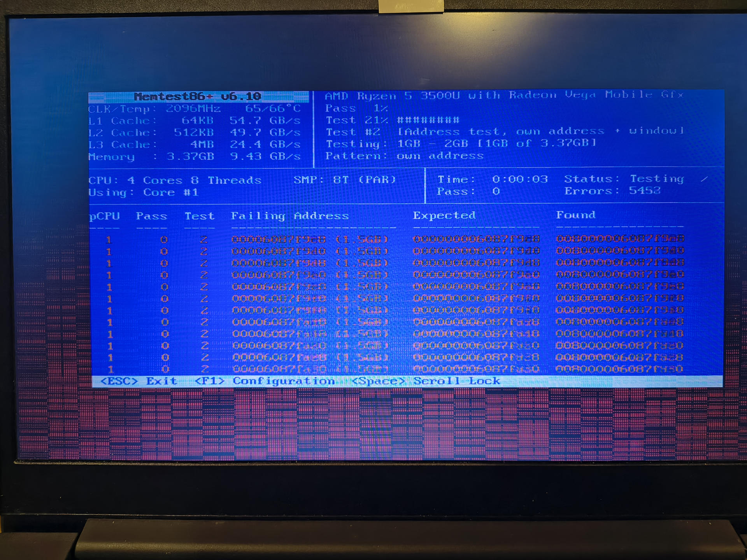Click the Pattern: own address line
Screen dimensions: 747x560
click(404, 156)
